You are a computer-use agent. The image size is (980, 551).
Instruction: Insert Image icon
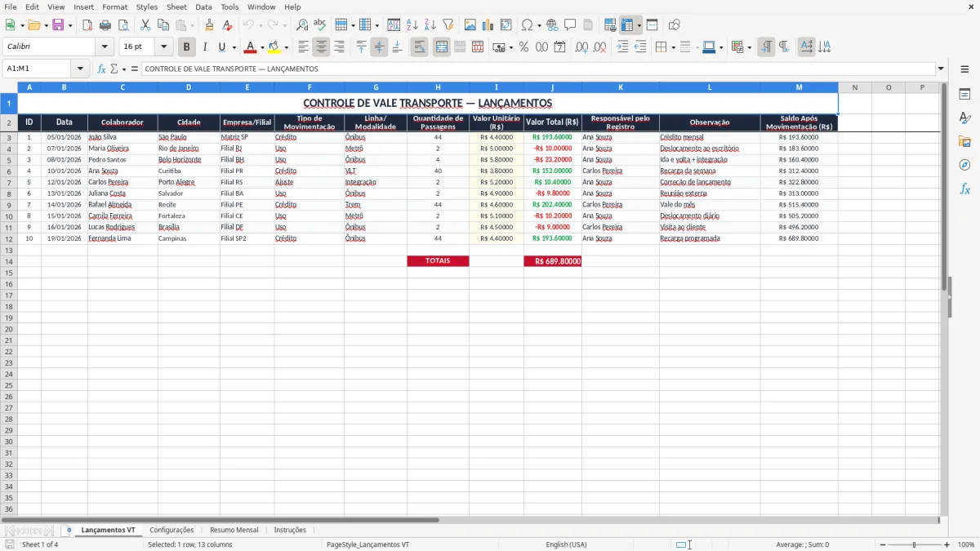pos(470,25)
